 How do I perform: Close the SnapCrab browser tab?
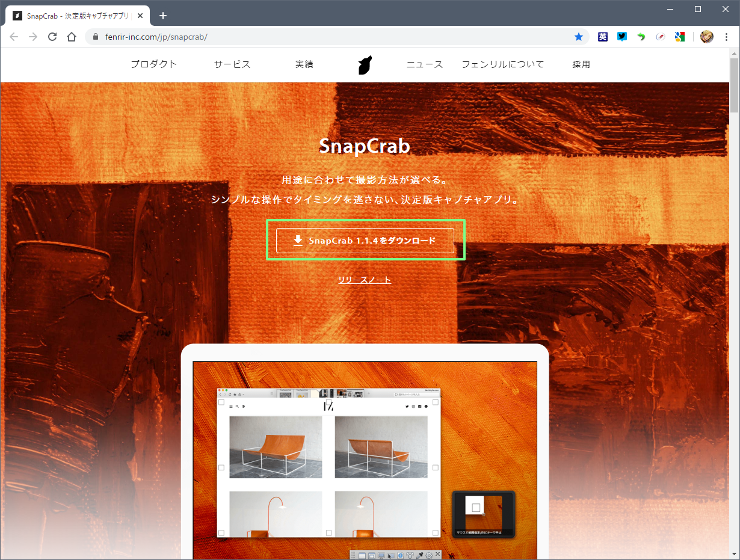[140, 16]
